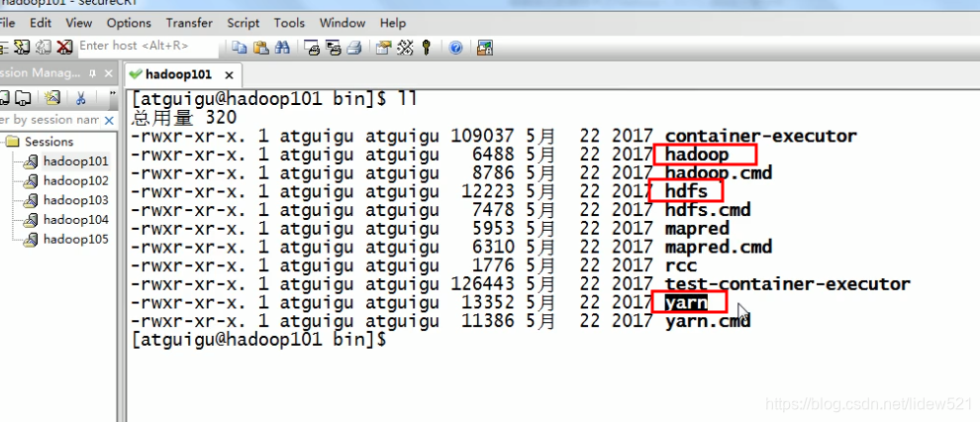The width and height of the screenshot is (980, 422).
Task: Click the Disconnect session icon
Action: [64, 47]
